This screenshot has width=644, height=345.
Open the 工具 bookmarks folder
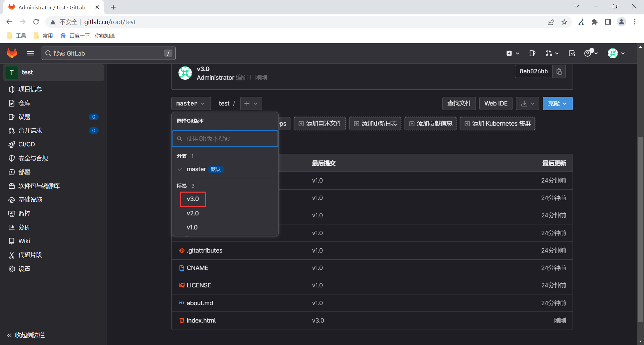click(16, 36)
